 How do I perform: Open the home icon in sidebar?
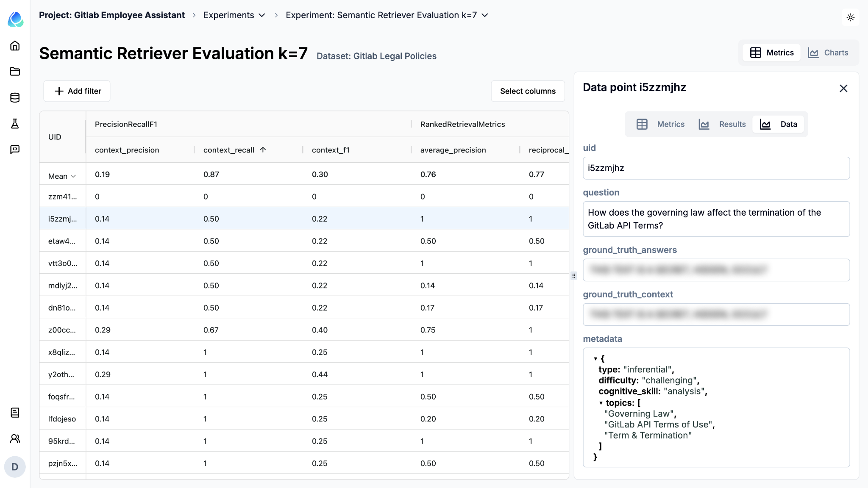tap(15, 46)
